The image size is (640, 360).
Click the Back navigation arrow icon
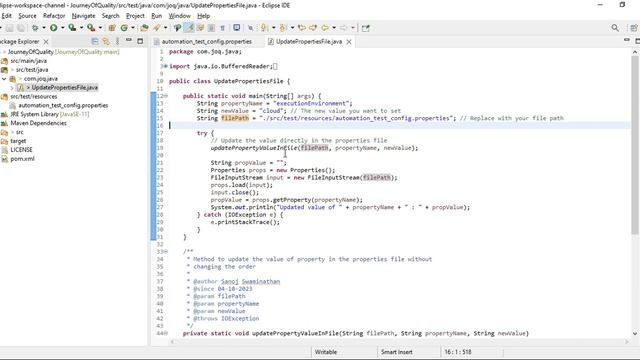tap(325, 28)
